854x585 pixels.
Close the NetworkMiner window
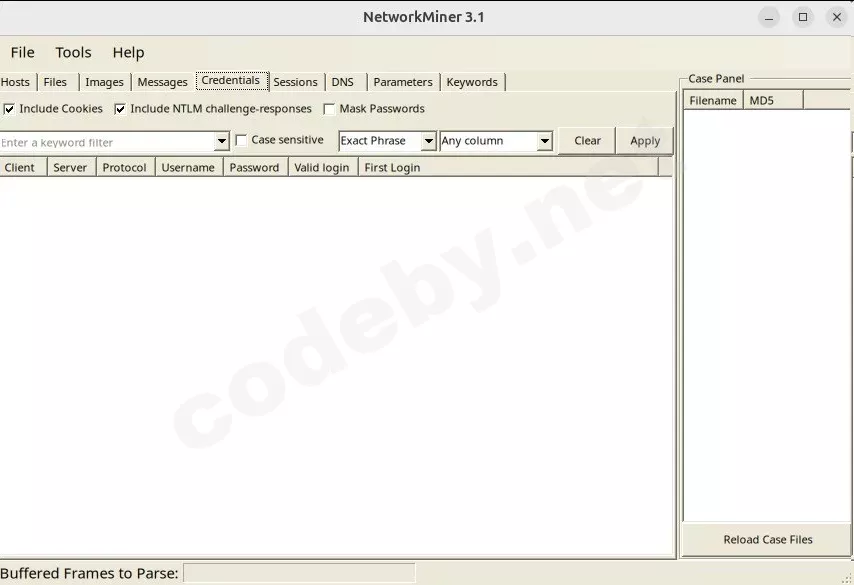tap(837, 17)
